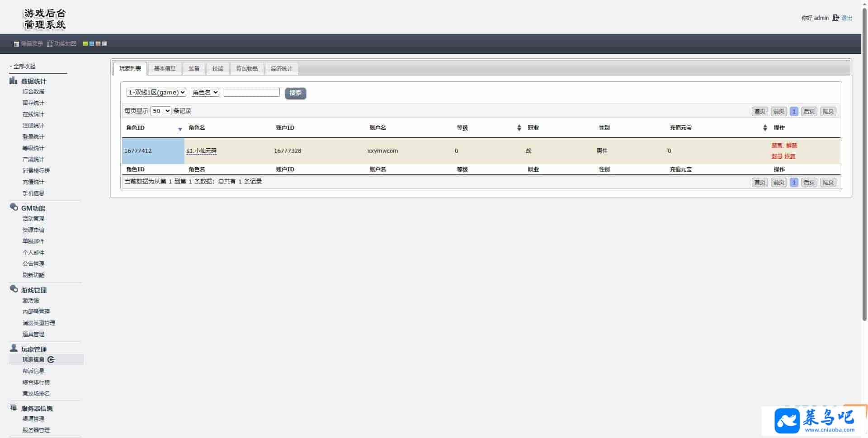
Task: Click the 数据统计 bar chart icon
Action: (13, 81)
